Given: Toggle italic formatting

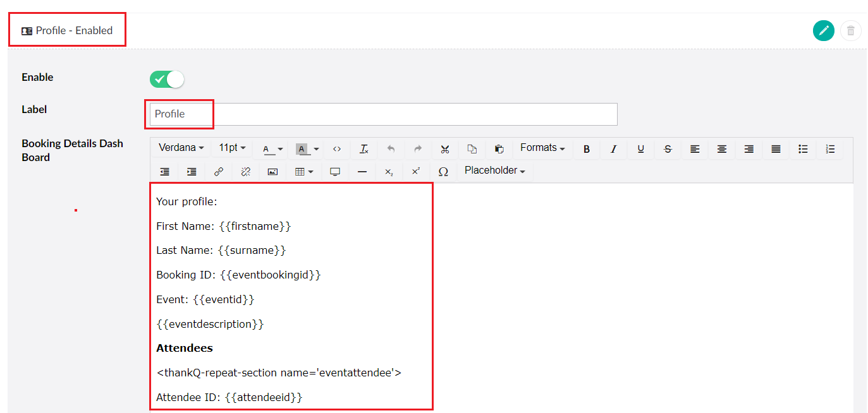Looking at the screenshot, I should [613, 149].
